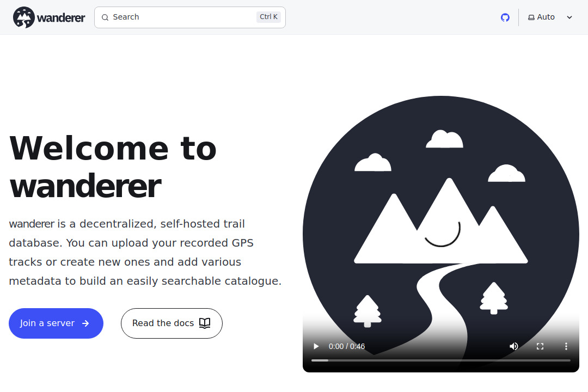Screen dimensions: 588x392
Task: Seek using the video progress bar
Action: pyautogui.click(x=441, y=360)
